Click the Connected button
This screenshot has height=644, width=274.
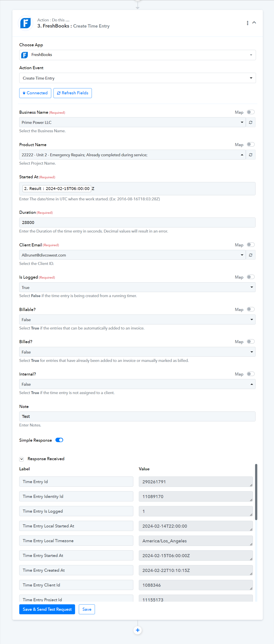tap(35, 93)
